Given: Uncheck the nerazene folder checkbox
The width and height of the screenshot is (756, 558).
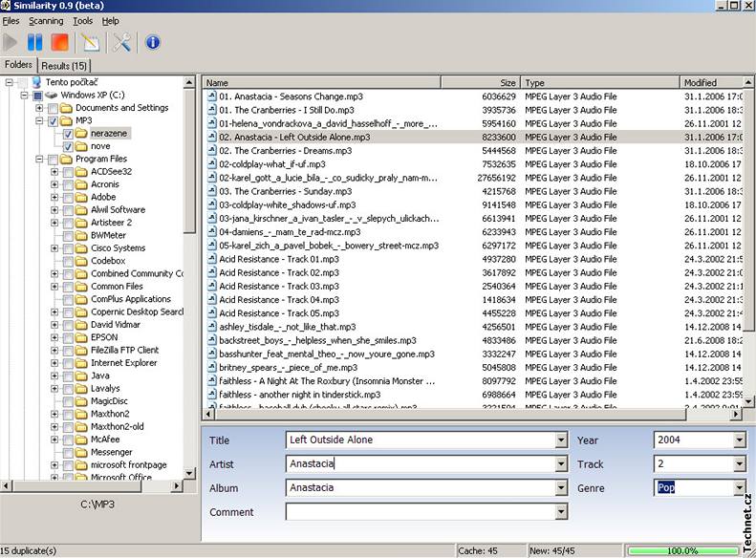Looking at the screenshot, I should (68, 134).
